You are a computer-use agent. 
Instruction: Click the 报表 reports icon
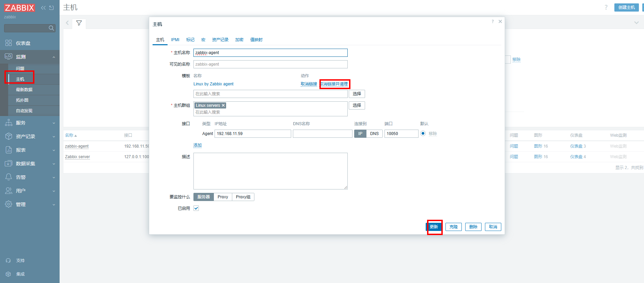pyautogui.click(x=9, y=150)
